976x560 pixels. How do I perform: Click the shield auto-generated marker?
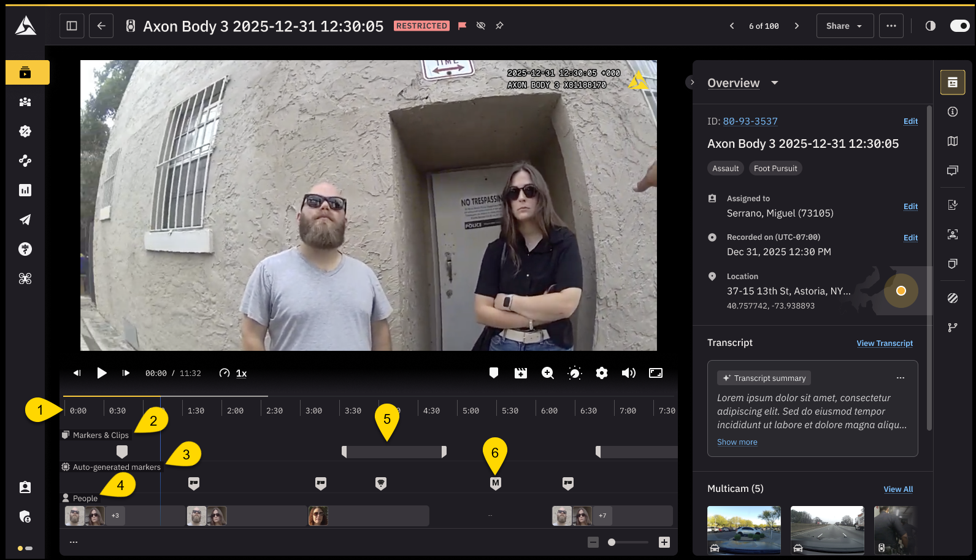tap(381, 483)
